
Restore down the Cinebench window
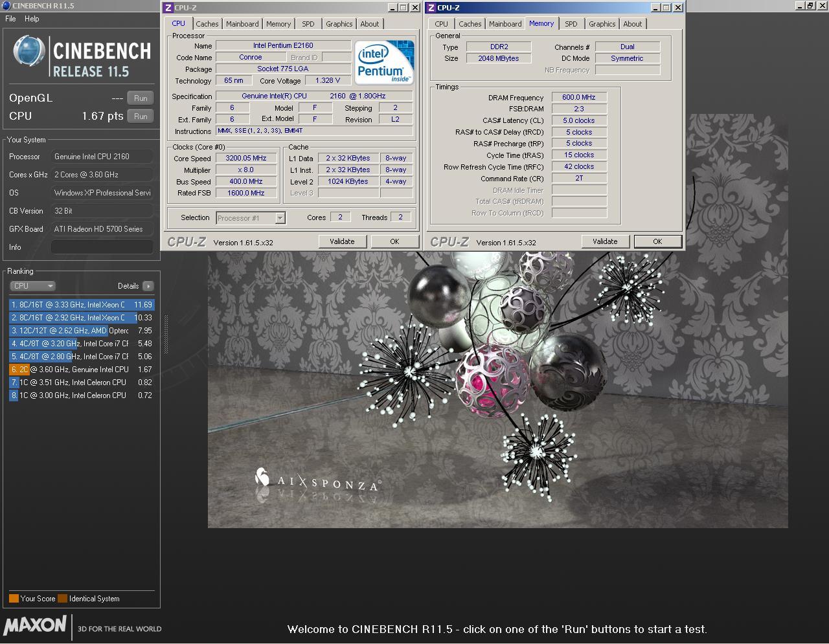point(810,5)
